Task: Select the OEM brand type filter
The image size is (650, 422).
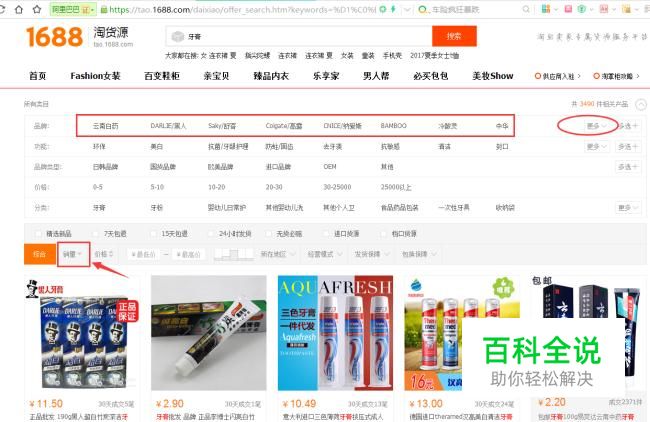Action: tap(330, 167)
